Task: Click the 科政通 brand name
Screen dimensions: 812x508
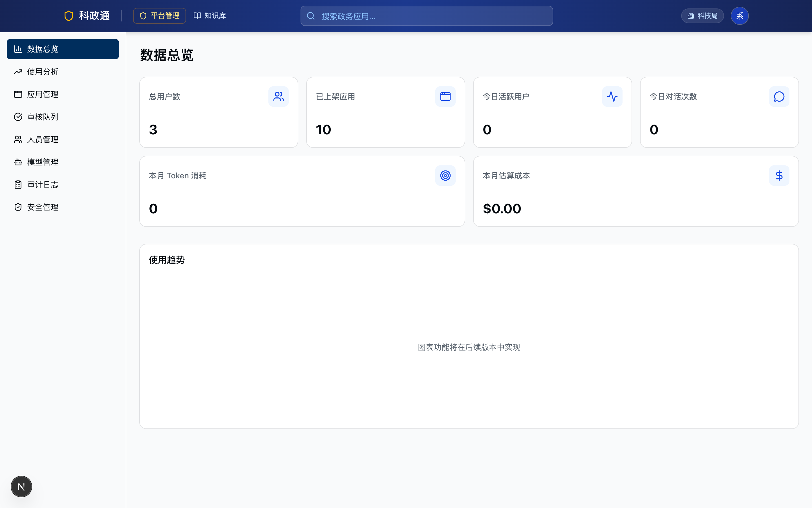Action: pyautogui.click(x=94, y=16)
